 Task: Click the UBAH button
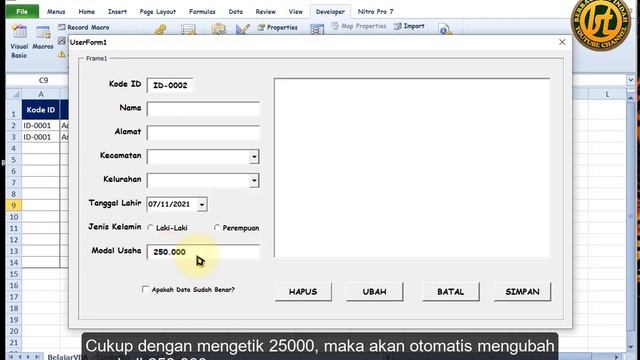374,292
